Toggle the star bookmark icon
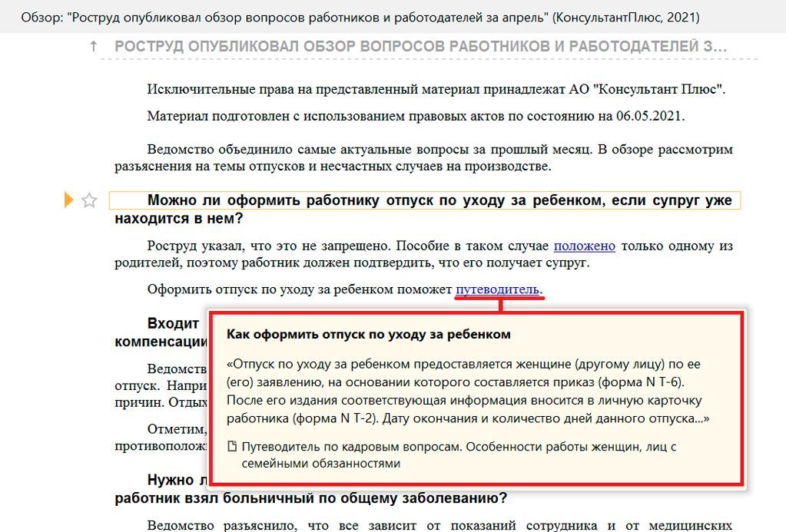The height and width of the screenshot is (532, 786). [x=90, y=201]
